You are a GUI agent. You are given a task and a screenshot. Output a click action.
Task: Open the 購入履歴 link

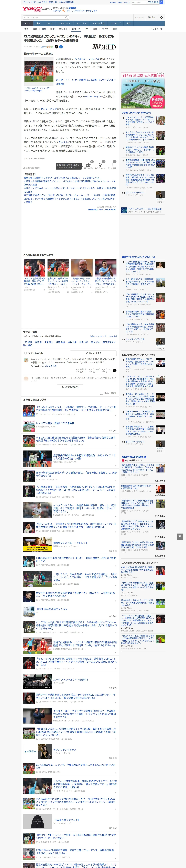click(x=152, y=18)
